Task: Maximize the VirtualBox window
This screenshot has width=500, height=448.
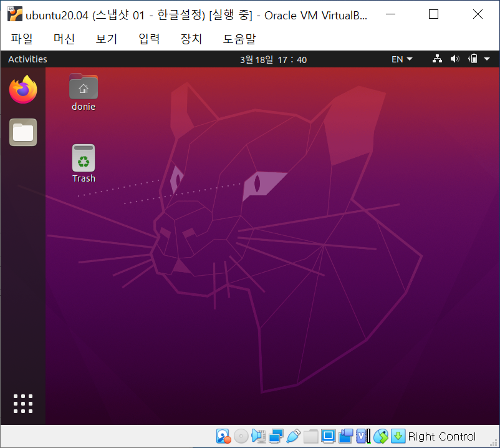Action: tap(433, 14)
